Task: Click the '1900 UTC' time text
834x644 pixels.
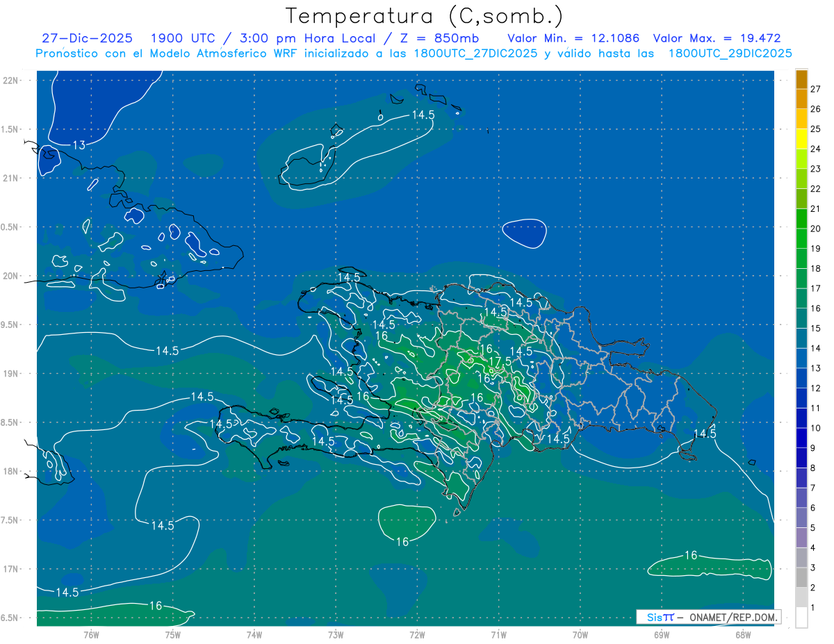Action: (x=183, y=38)
